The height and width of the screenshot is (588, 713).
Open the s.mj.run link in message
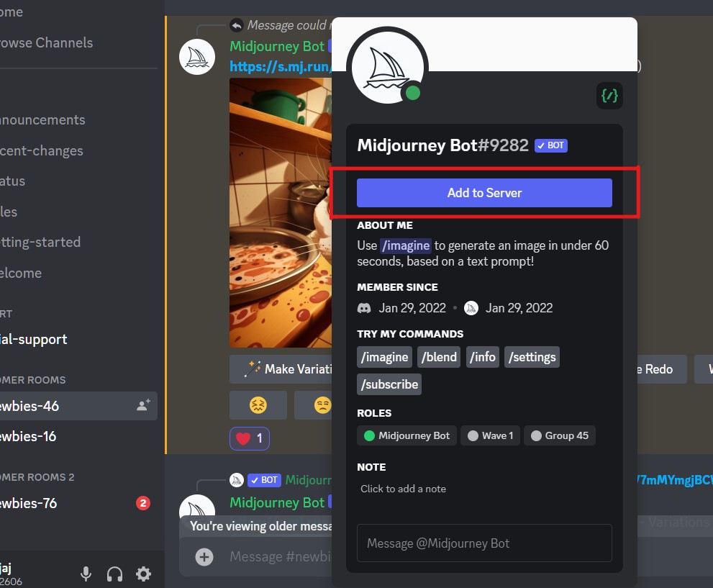pos(281,66)
